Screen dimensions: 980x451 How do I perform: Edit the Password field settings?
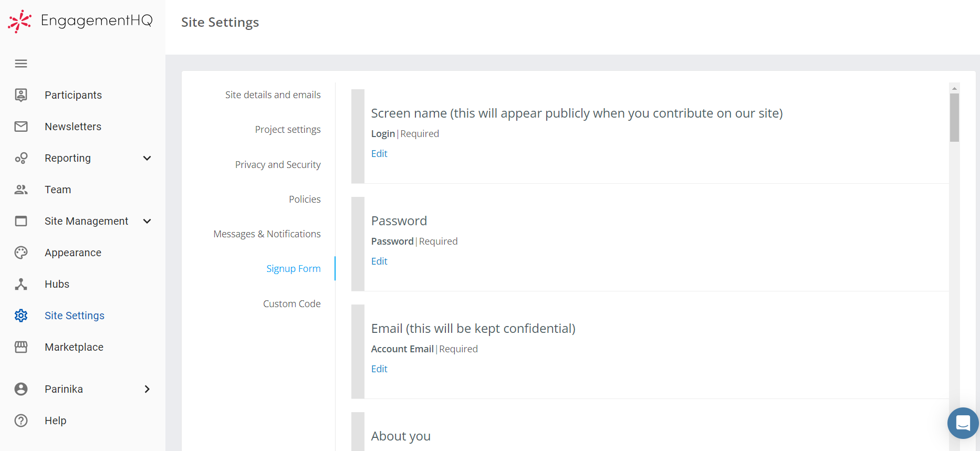point(379,261)
